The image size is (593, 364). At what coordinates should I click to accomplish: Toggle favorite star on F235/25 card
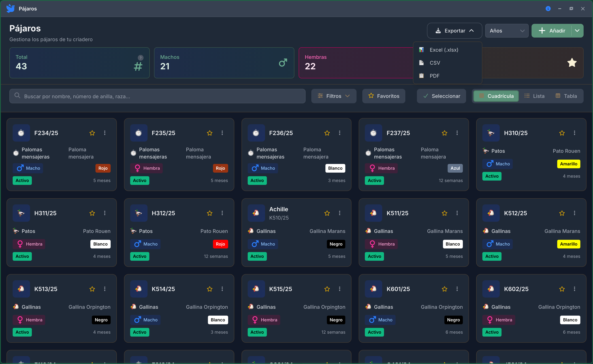[x=210, y=133]
